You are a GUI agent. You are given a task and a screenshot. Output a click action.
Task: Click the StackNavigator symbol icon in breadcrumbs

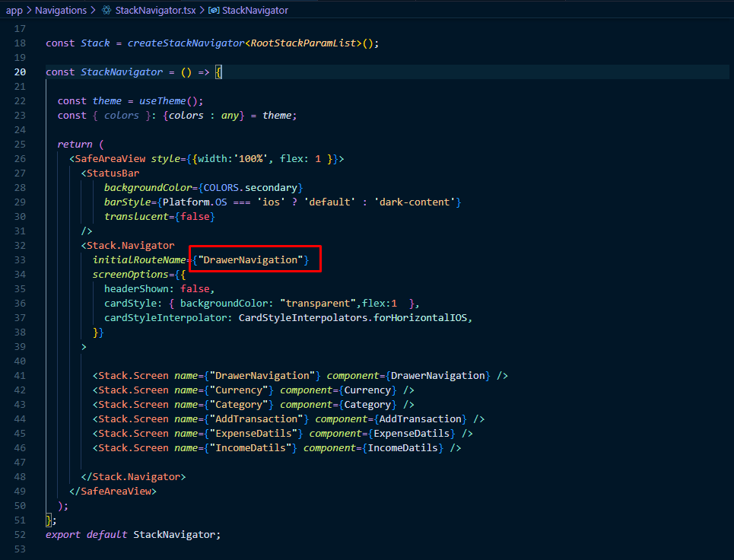pyautogui.click(x=214, y=11)
